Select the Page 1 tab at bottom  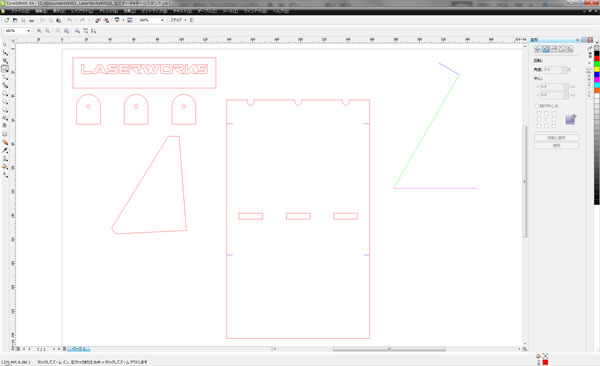pos(79,349)
